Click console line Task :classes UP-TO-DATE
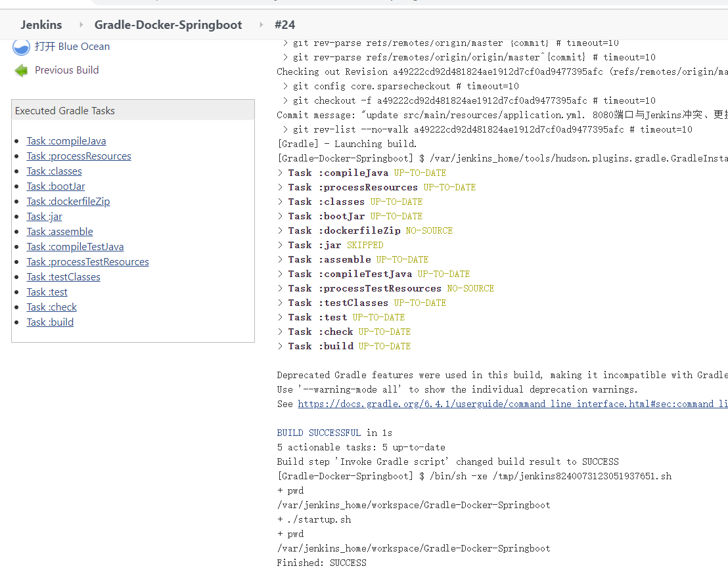 point(350,202)
